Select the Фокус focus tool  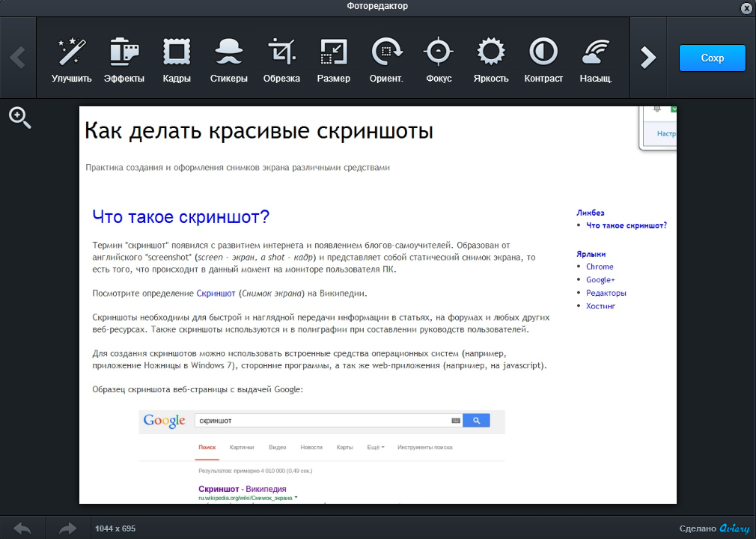(439, 60)
